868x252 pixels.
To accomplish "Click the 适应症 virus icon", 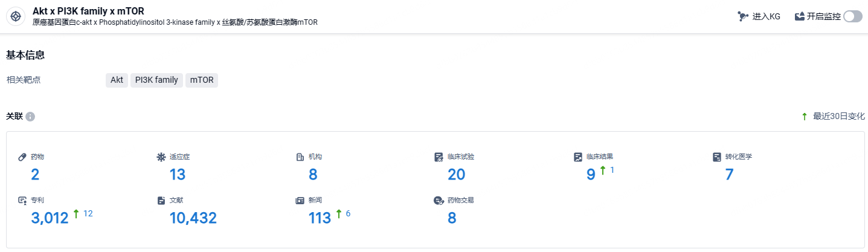I will [x=161, y=157].
